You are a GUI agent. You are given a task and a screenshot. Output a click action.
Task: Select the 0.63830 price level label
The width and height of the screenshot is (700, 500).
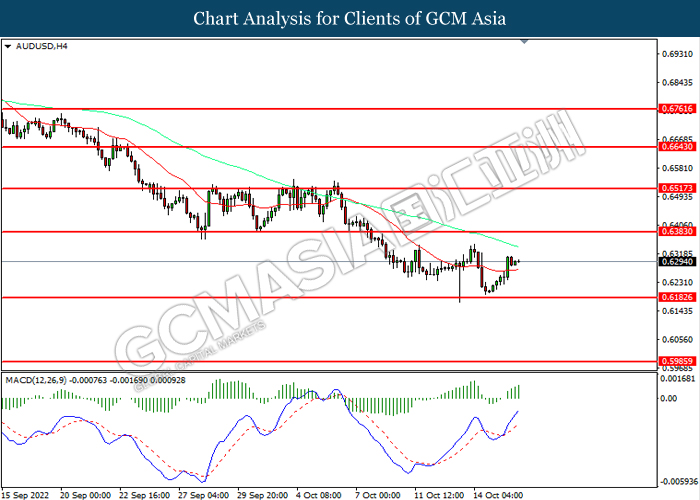pyautogui.click(x=678, y=231)
